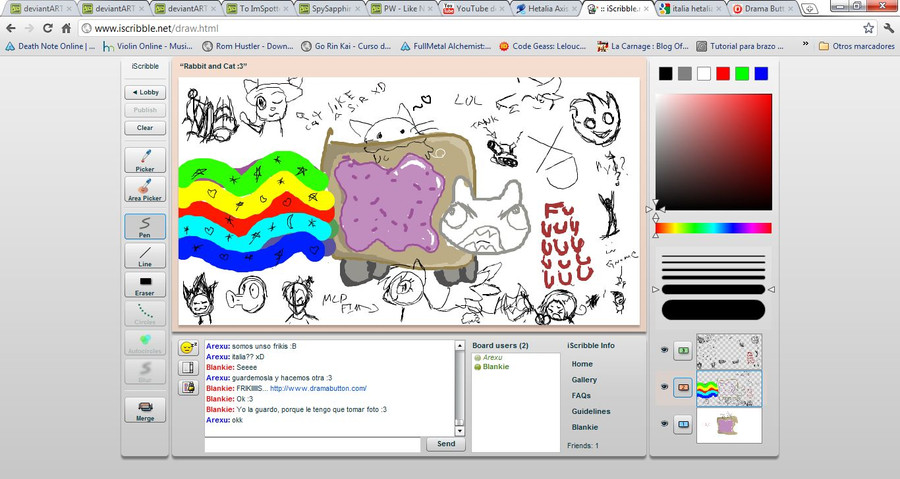Select the Eraser tool

click(145, 285)
